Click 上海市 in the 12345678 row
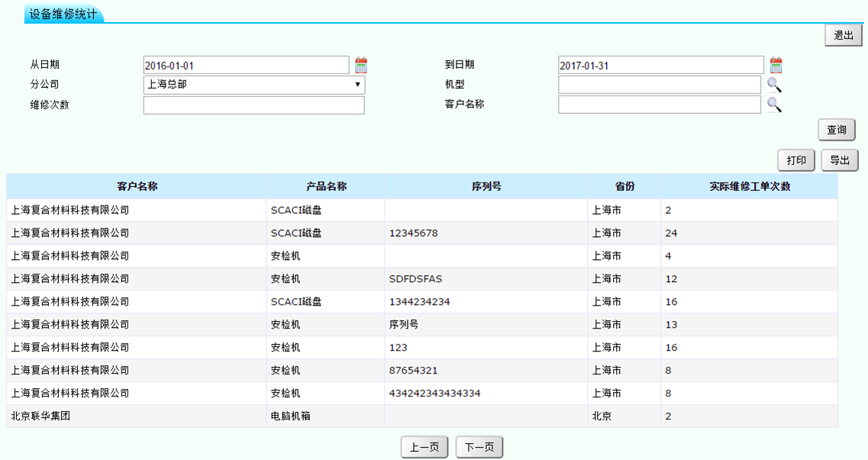The width and height of the screenshot is (868, 460). 624,233
